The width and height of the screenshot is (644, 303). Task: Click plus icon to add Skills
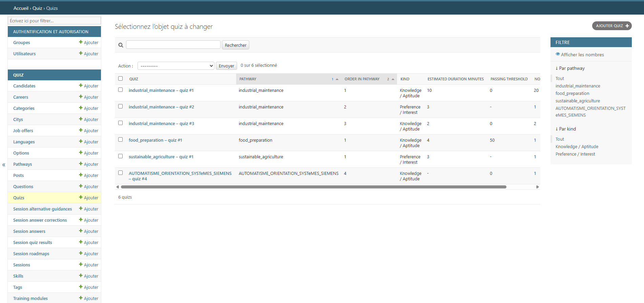[81, 276]
